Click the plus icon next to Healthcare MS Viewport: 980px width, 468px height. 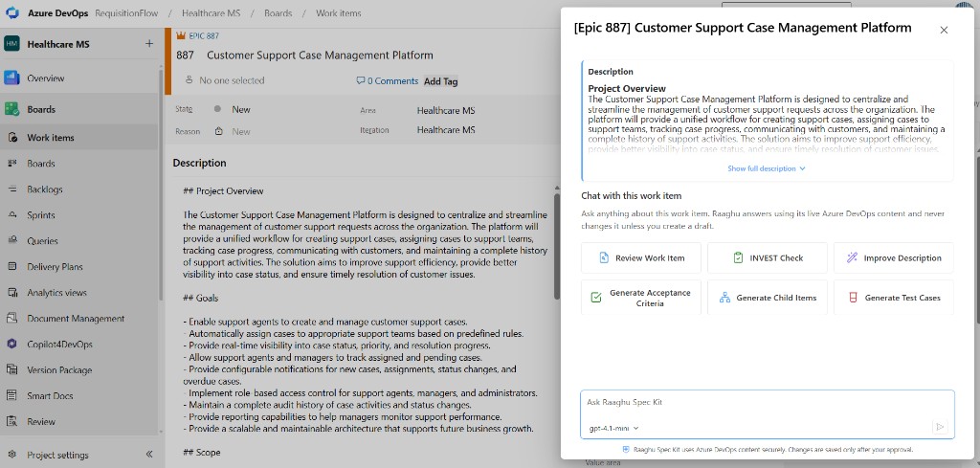148,44
